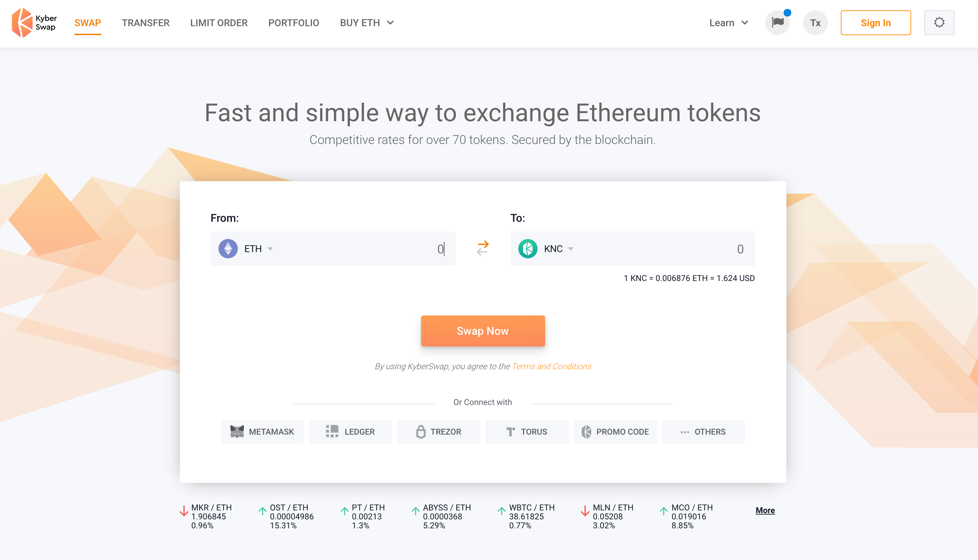Open the Others wallet options
The height and width of the screenshot is (560, 978).
click(703, 432)
